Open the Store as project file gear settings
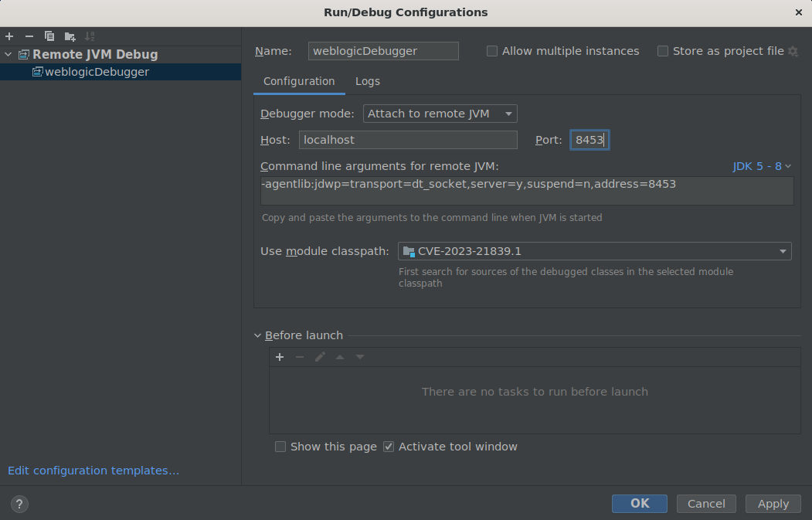This screenshot has width=812, height=520. (x=793, y=51)
